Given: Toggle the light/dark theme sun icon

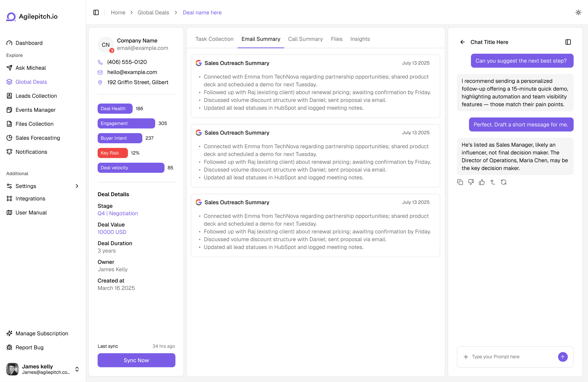Looking at the screenshot, I should click(x=578, y=12).
